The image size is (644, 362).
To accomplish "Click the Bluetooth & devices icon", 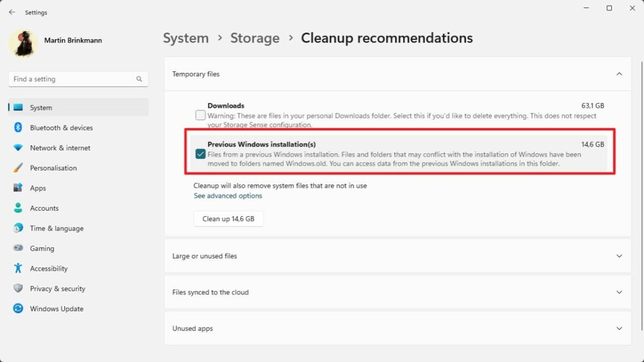I will point(18,128).
